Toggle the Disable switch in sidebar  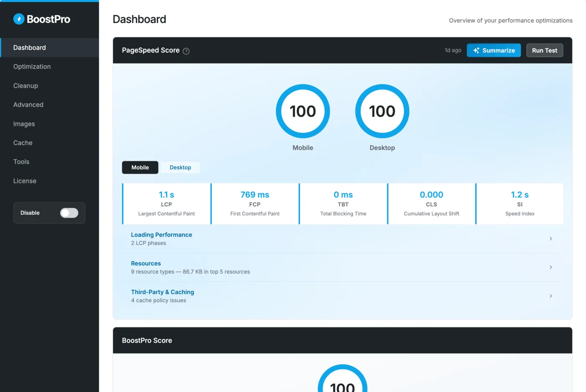click(69, 213)
